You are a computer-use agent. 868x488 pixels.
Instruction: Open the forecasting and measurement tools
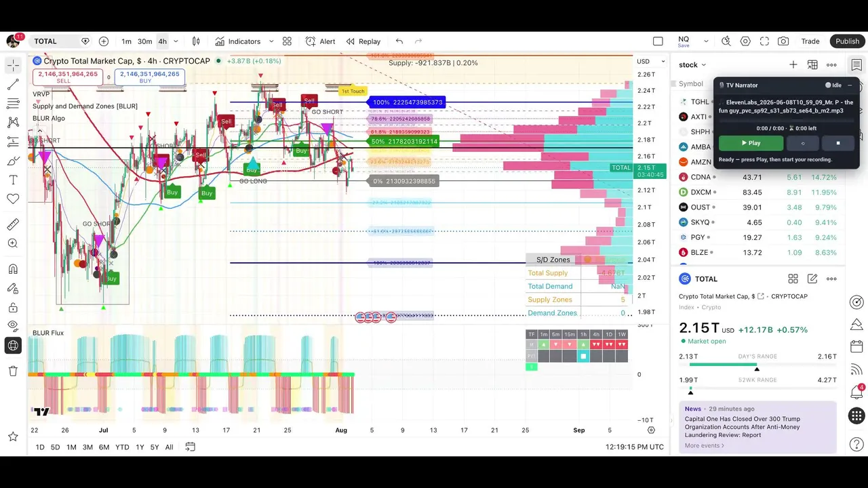[x=13, y=142]
